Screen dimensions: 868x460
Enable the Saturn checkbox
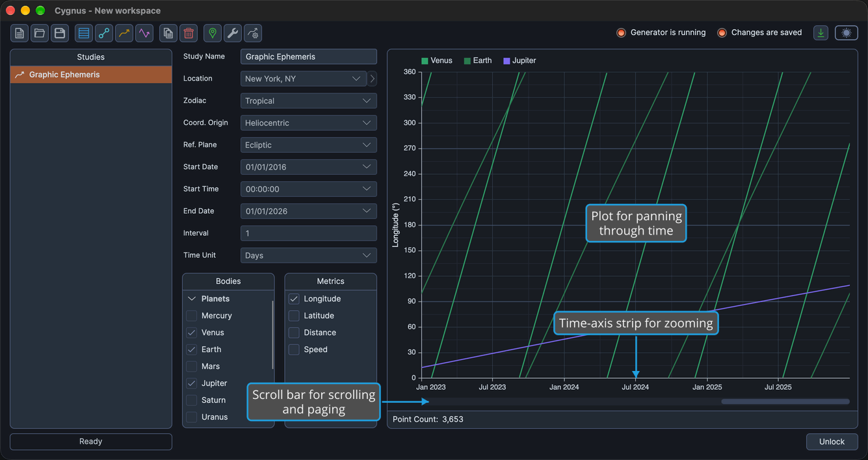[x=192, y=400]
